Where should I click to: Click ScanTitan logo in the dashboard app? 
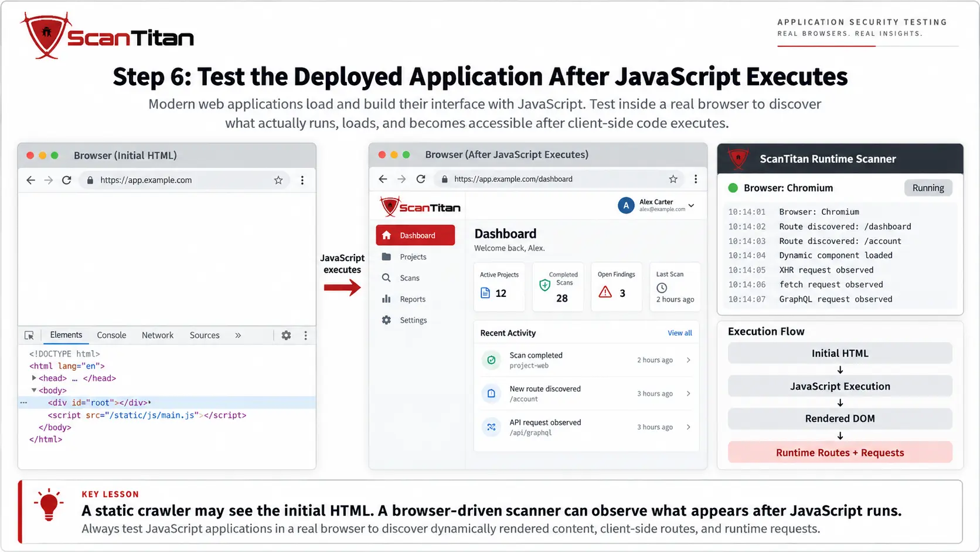[x=420, y=206]
